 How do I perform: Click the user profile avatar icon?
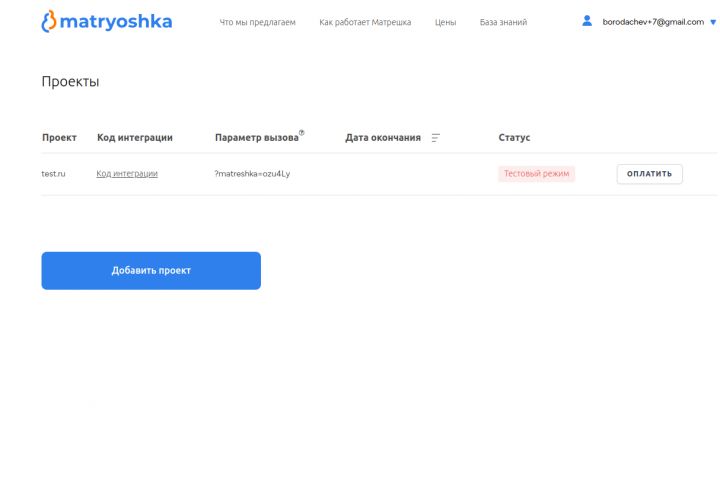coord(587,21)
